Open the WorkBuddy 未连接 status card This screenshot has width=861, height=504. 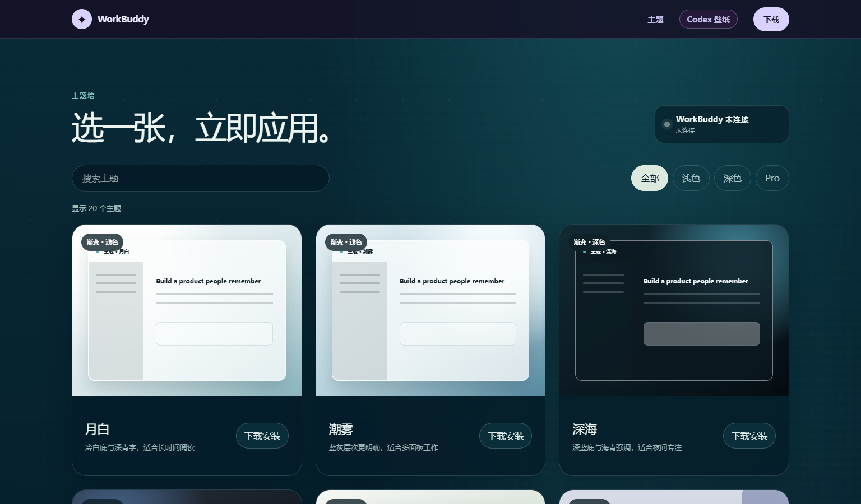pos(722,124)
